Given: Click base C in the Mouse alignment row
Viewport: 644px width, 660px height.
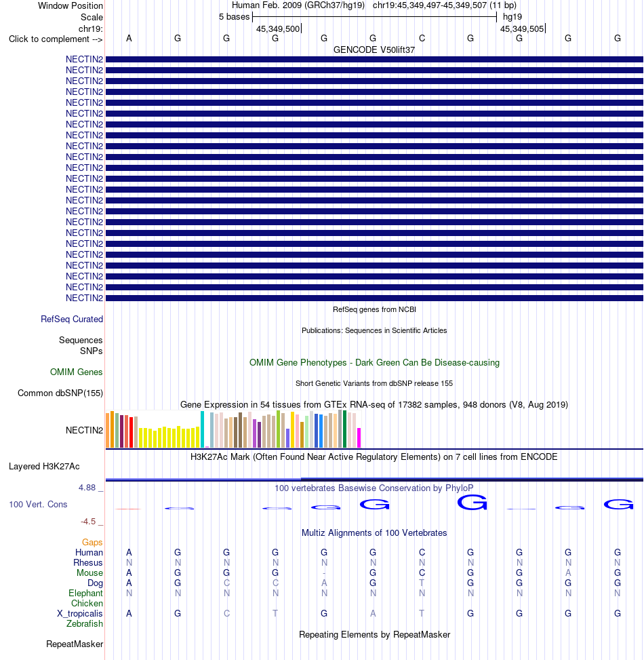Looking at the screenshot, I should pos(422,573).
